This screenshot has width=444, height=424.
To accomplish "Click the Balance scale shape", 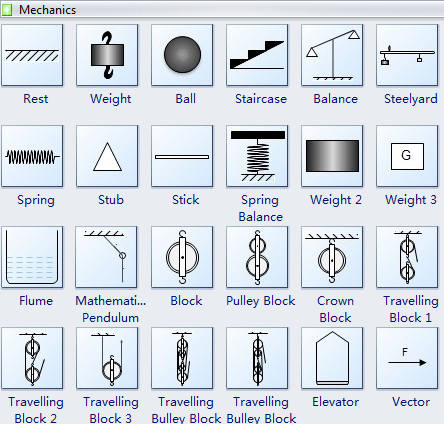I will (332, 55).
